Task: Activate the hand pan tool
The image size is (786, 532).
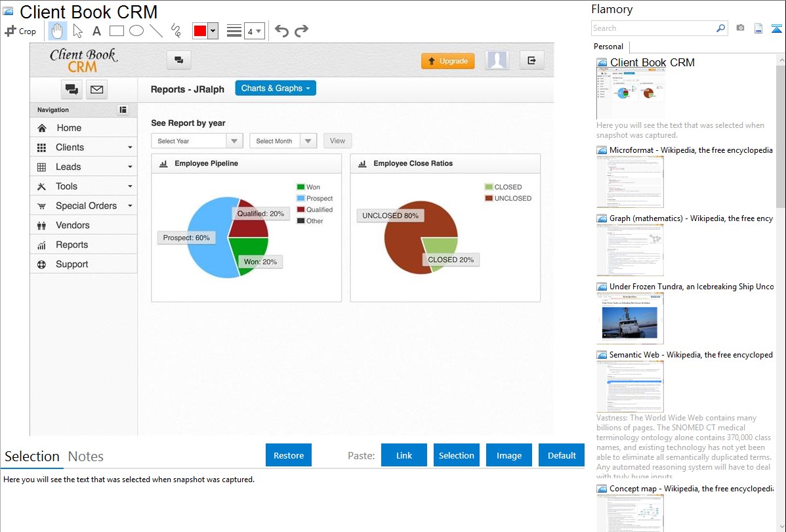Action: click(58, 31)
